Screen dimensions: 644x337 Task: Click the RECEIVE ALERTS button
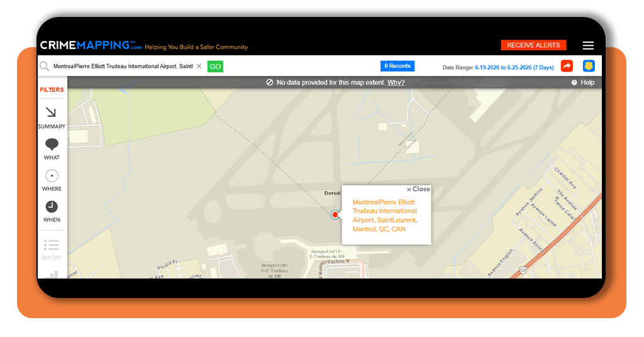533,45
